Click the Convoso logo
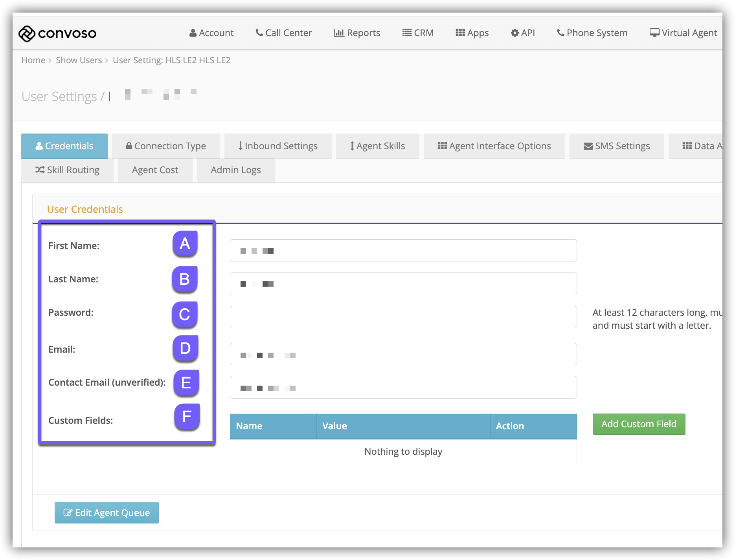The width and height of the screenshot is (735, 560). (x=57, y=33)
